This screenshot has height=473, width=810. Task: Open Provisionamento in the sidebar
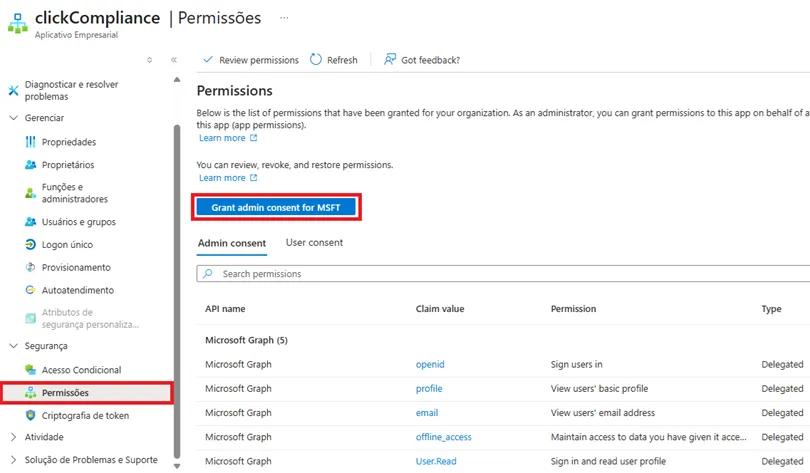pos(76,267)
